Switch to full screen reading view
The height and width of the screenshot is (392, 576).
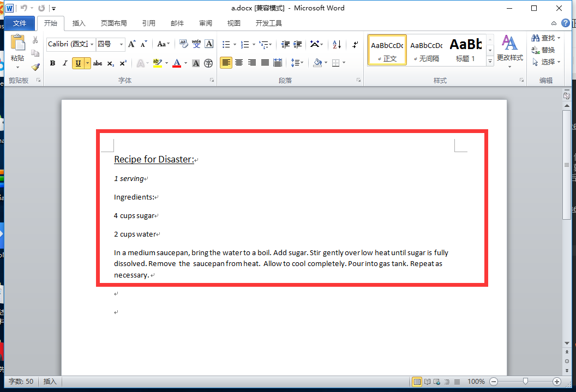[427, 382]
